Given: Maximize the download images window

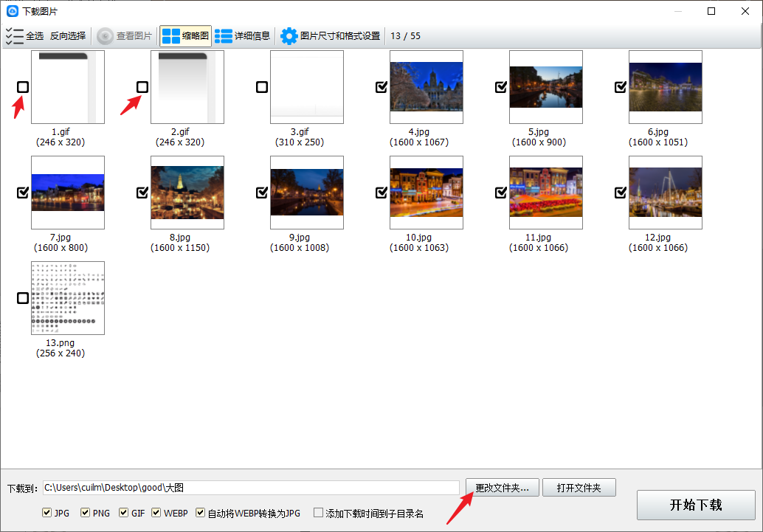Looking at the screenshot, I should 711,11.
